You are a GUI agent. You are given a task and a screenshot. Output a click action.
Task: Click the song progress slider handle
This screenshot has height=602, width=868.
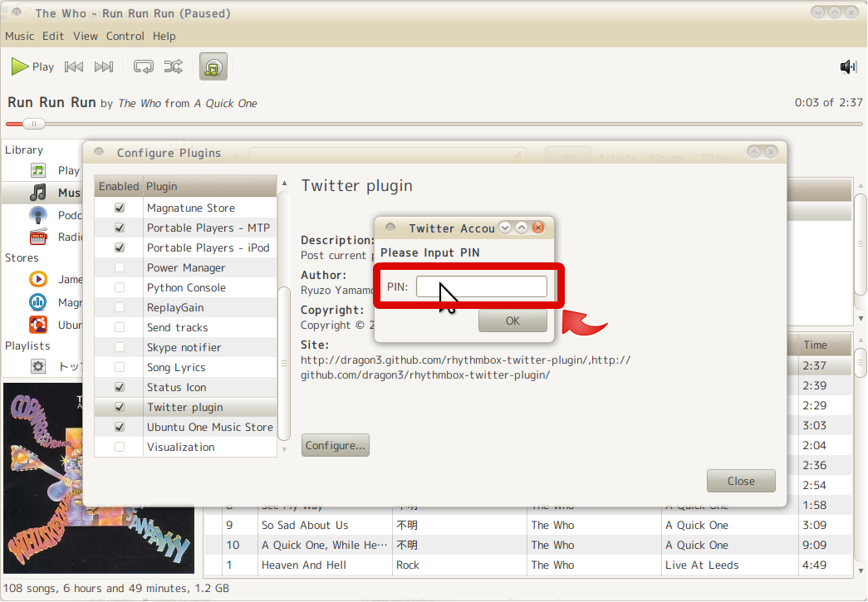point(34,124)
